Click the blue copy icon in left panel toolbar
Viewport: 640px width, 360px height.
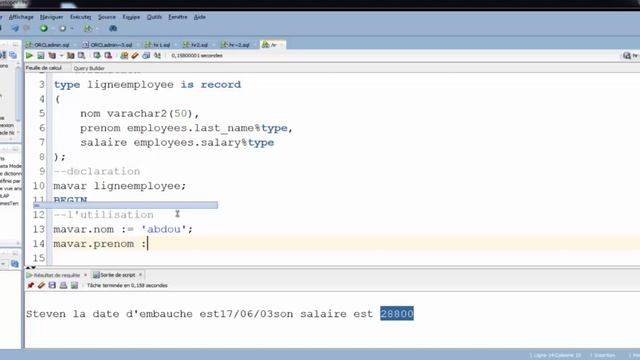click(13, 55)
